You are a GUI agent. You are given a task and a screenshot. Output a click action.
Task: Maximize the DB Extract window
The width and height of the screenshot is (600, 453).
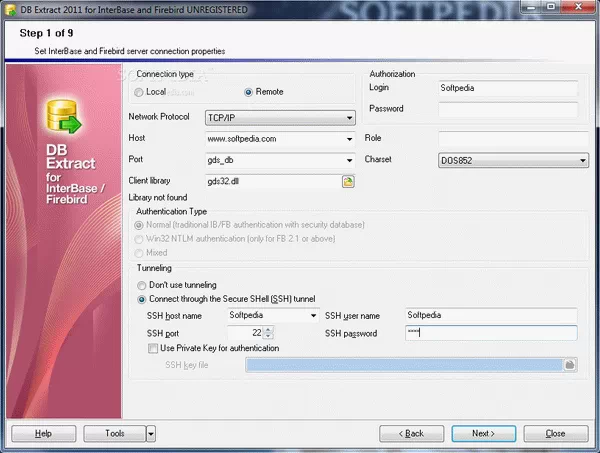[x=551, y=7]
